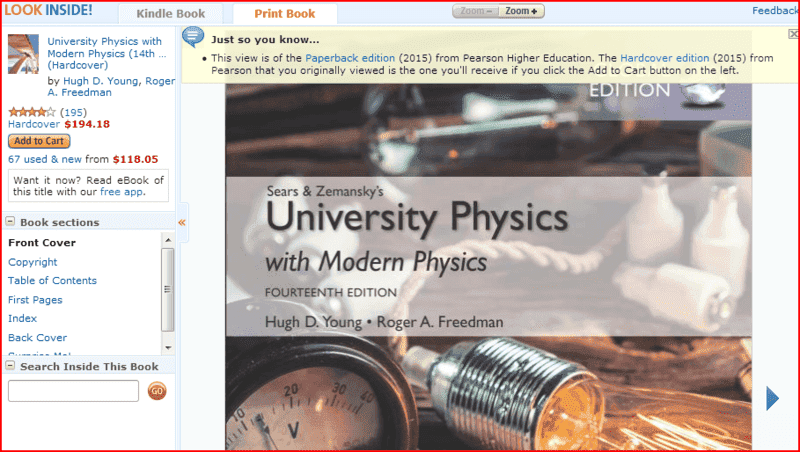This screenshot has width=800, height=452.
Task: Click the LOOK INSIDE! logo
Action: (x=48, y=10)
